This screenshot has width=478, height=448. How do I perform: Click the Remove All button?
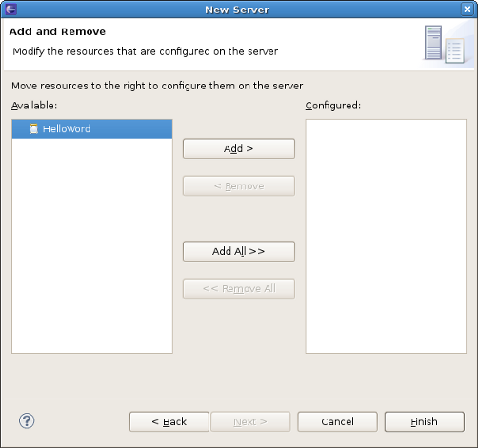[x=239, y=288]
